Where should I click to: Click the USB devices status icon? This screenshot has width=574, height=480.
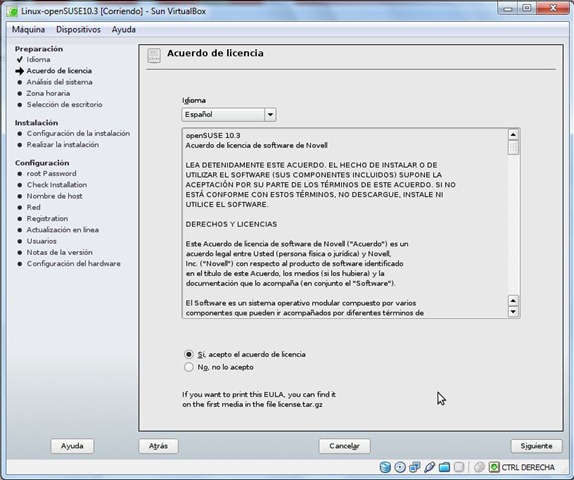pyautogui.click(x=429, y=467)
